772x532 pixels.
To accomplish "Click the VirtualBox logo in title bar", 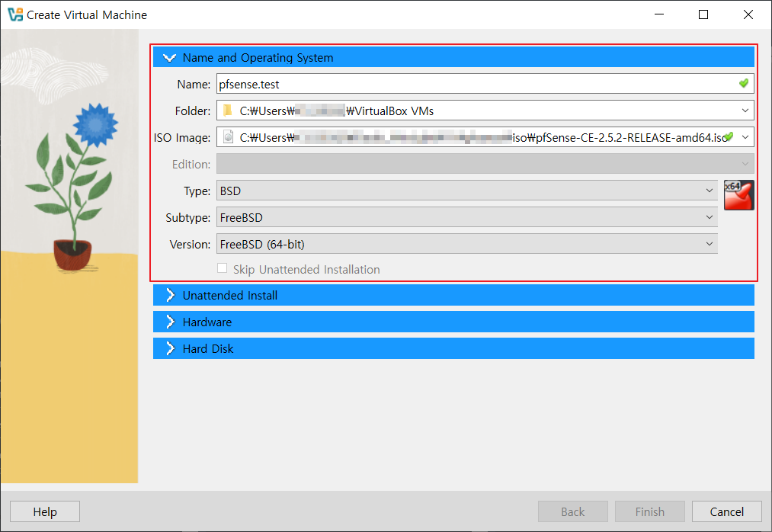I will (x=15, y=14).
